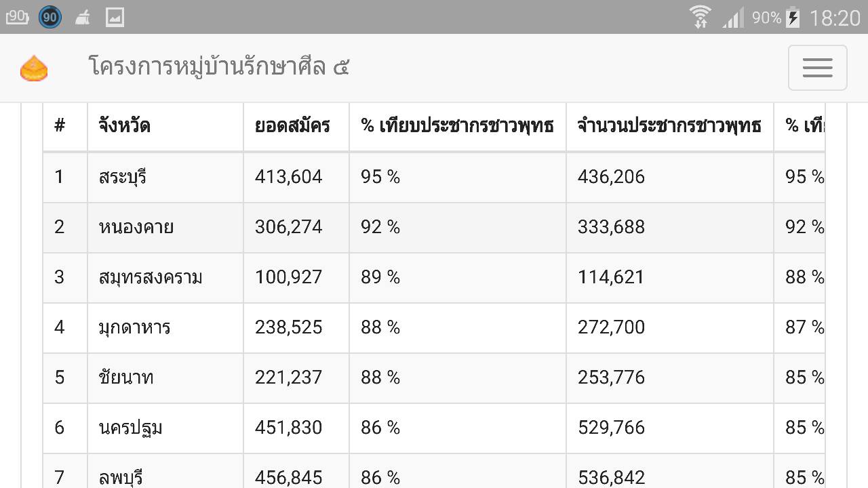Tap the cleaner broom notification icon
This screenshot has width=868, height=488.
pos(83,18)
